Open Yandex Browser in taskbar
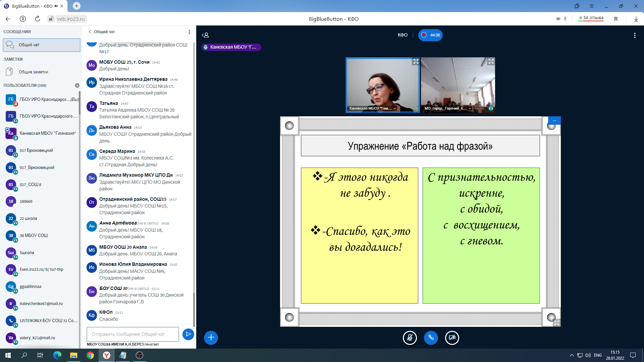644x362 pixels. tap(106, 355)
